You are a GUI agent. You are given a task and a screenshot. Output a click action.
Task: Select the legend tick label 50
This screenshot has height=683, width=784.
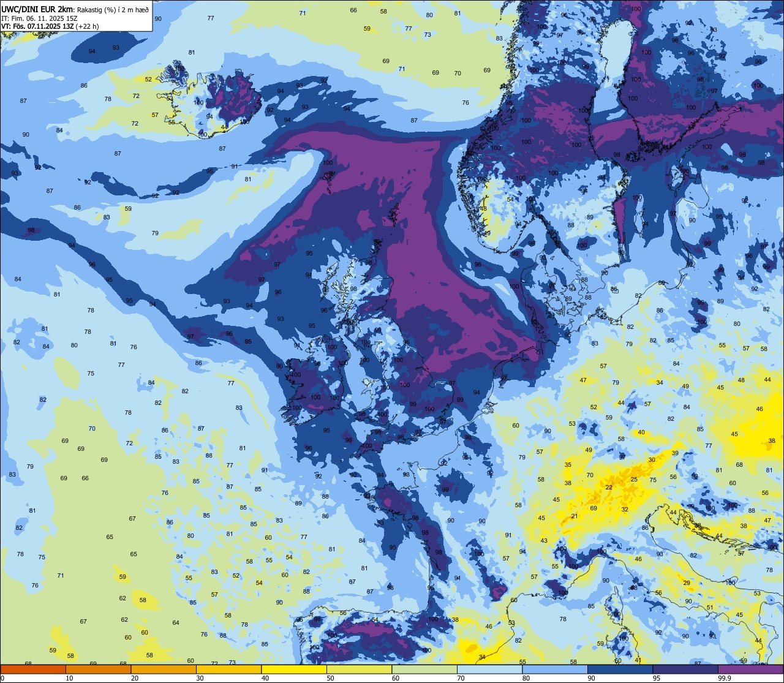pos(330,678)
